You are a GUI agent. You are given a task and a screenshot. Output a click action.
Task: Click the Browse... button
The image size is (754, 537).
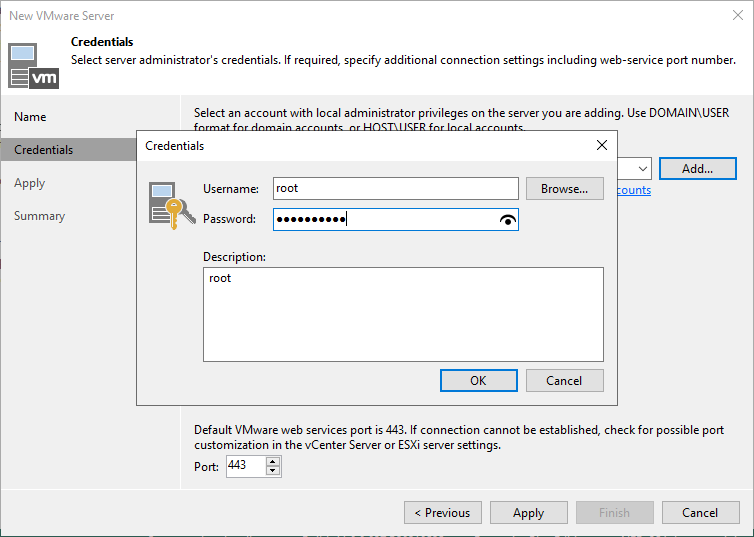click(565, 188)
